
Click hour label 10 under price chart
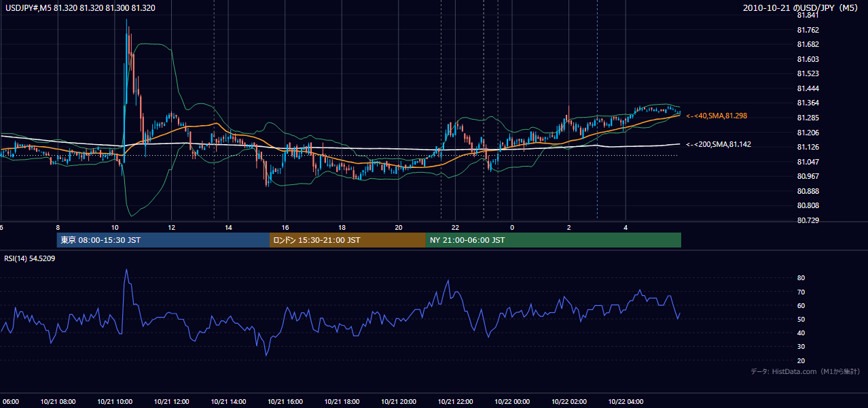115,228
